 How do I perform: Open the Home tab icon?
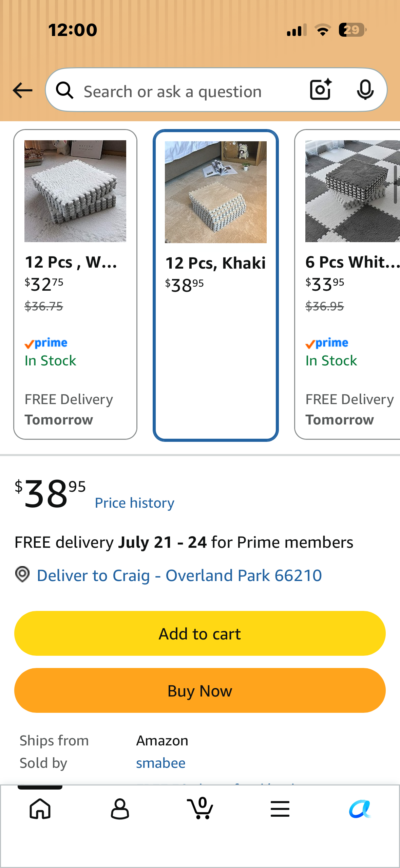tap(40, 809)
